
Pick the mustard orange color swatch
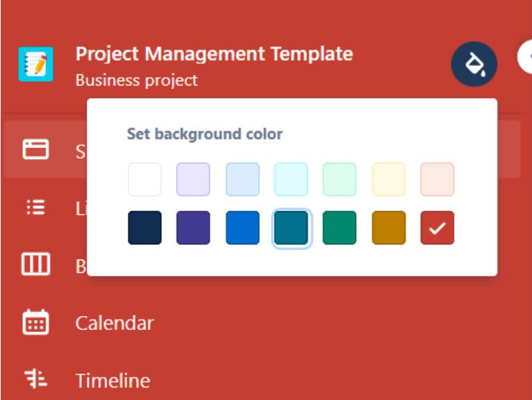point(389,228)
